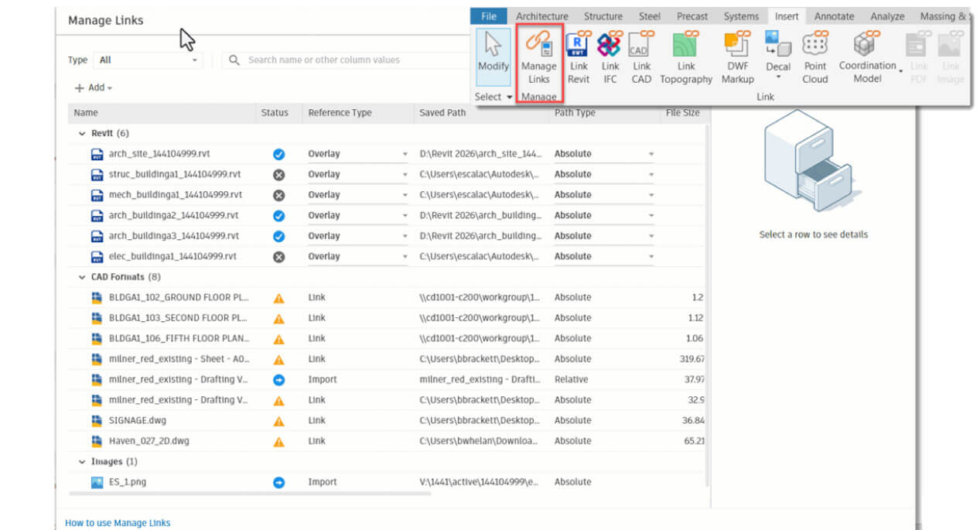Viewport: 980px width, 530px height.
Task: Select the BLDGA1_106_FIFTH FLOOR PLAN row
Action: click(x=387, y=338)
